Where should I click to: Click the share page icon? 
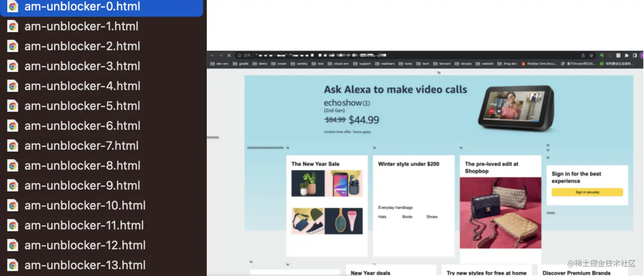click(584, 56)
